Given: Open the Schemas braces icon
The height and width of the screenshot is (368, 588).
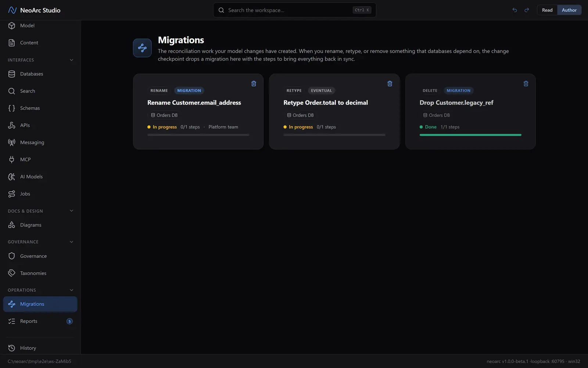Looking at the screenshot, I should pyautogui.click(x=12, y=108).
